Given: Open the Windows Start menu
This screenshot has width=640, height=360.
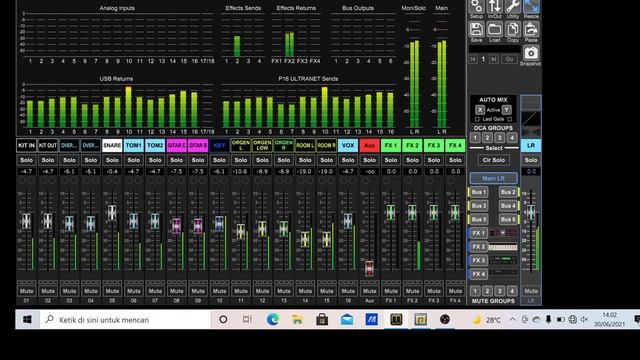Looking at the screenshot, I should click(27, 320).
